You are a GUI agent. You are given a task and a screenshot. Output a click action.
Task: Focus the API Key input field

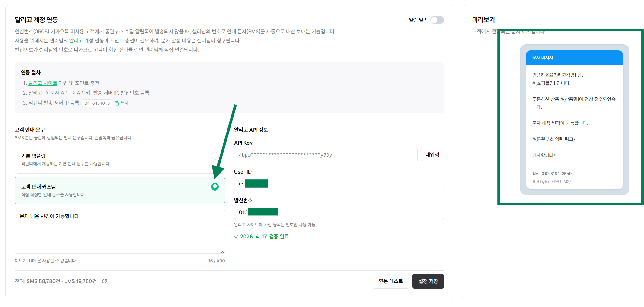pyautogui.click(x=326, y=155)
